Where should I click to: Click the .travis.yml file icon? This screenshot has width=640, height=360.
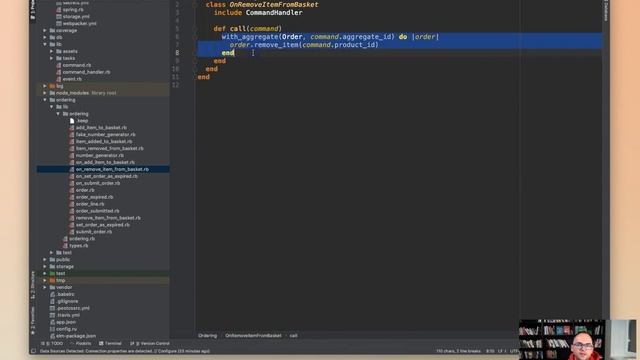52,315
